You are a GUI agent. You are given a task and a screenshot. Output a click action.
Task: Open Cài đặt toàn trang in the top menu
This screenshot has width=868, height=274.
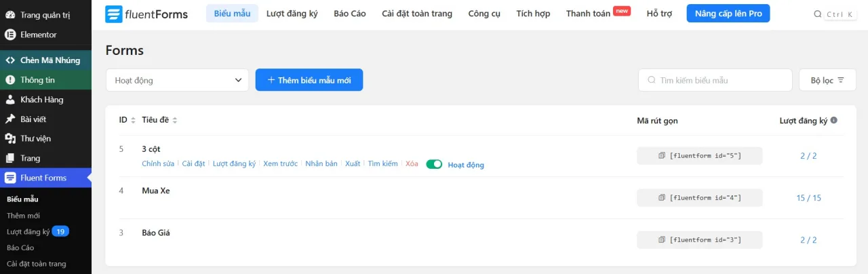point(417,14)
